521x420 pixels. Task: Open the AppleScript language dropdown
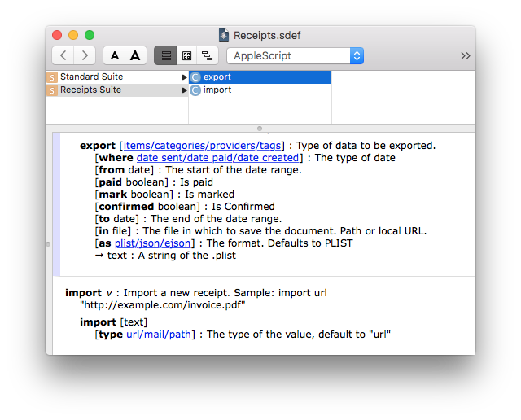coord(295,55)
